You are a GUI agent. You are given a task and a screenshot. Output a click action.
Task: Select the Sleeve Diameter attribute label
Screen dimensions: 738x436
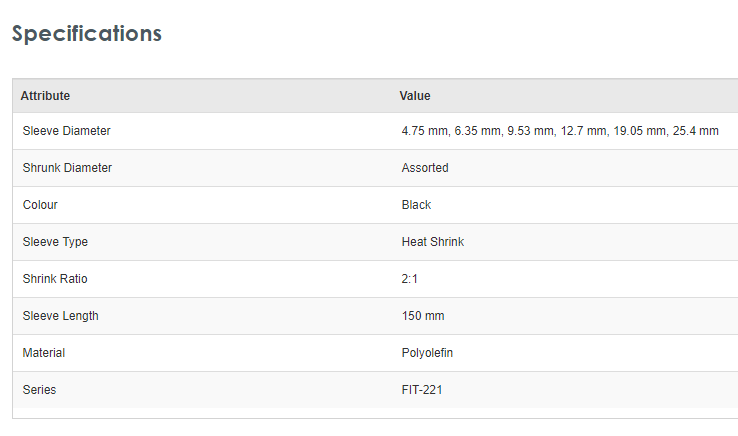pyautogui.click(x=66, y=131)
